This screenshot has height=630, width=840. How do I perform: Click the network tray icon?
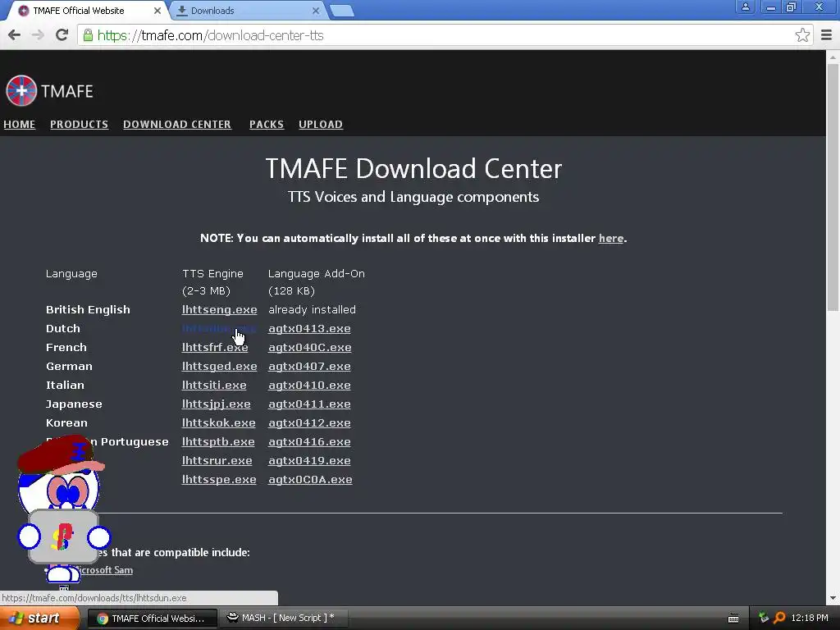[764, 619]
